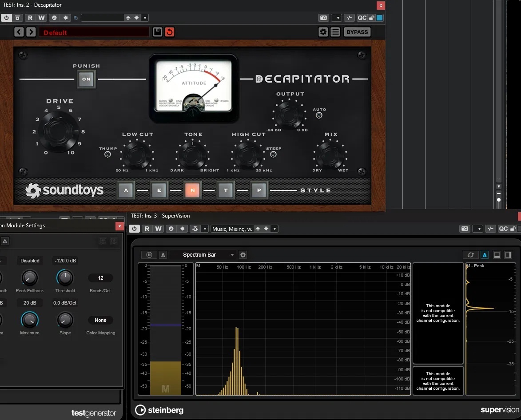Click the BYPASS button in Decapitator
Image resolution: width=521 pixels, height=420 pixels.
tap(357, 32)
